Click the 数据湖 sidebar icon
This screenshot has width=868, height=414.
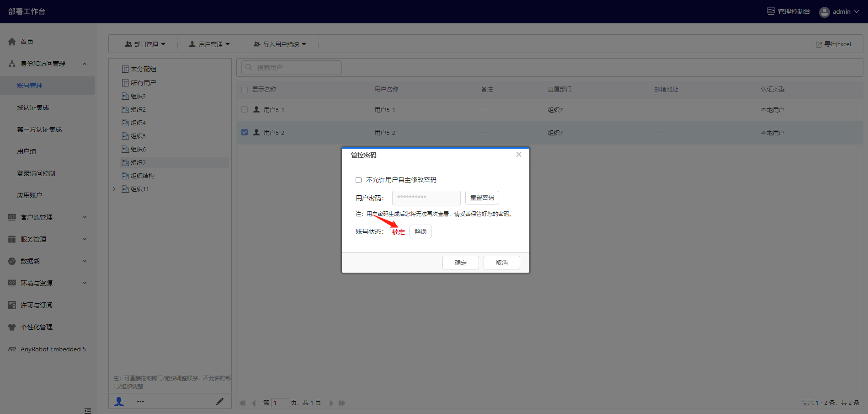[x=12, y=261]
